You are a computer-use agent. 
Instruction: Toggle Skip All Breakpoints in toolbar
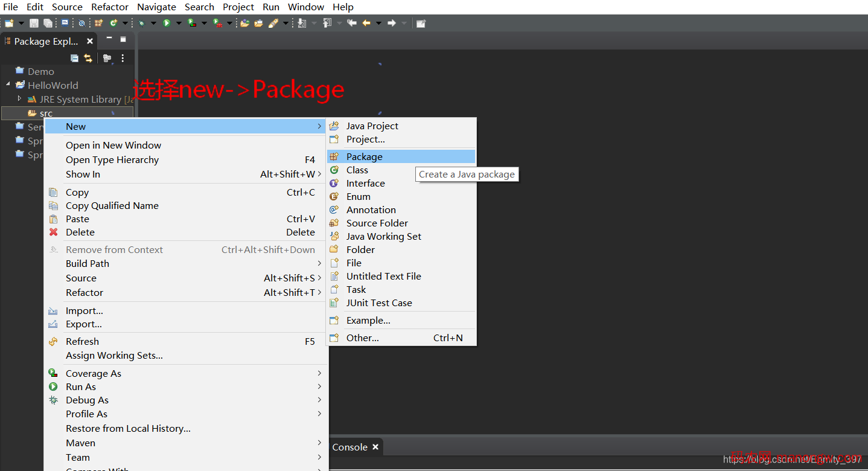coord(81,23)
